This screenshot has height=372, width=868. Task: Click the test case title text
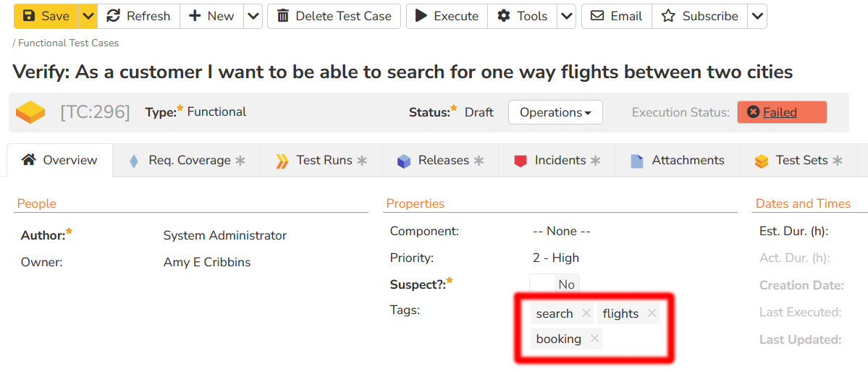[x=403, y=72]
